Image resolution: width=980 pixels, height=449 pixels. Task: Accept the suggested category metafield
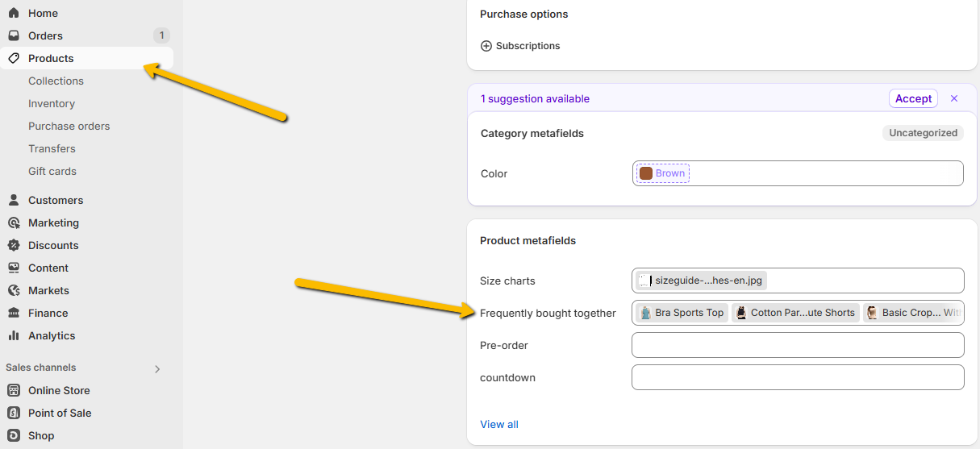point(913,98)
